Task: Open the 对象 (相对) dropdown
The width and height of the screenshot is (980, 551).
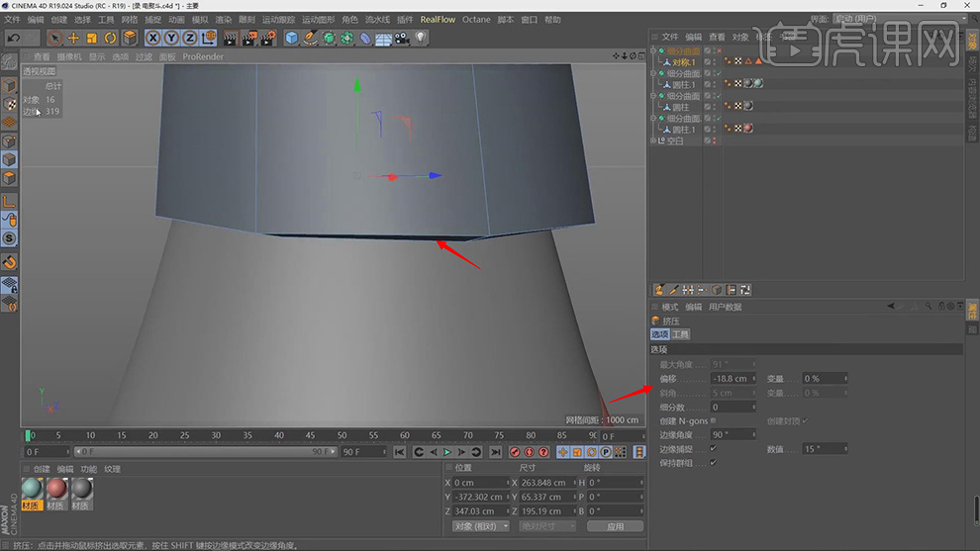Action: (x=480, y=526)
